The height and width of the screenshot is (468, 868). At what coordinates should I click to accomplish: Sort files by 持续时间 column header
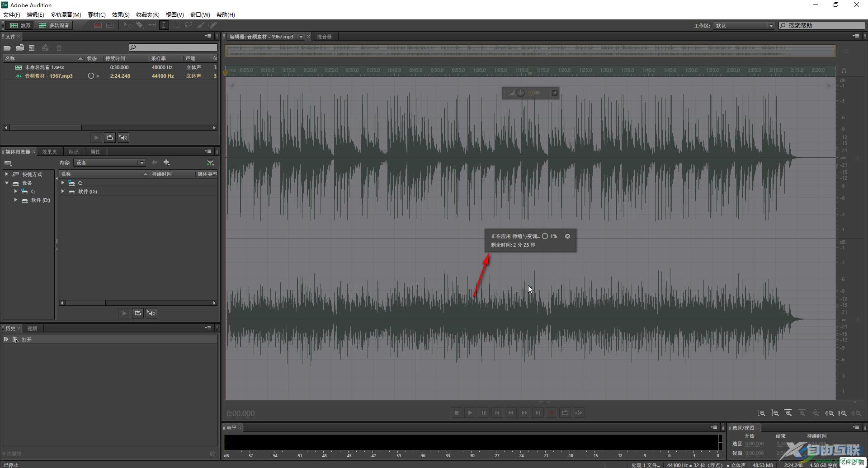126,58
